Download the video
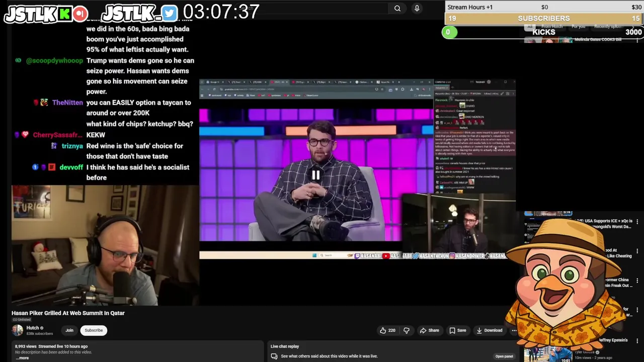Screen dimensions: 644x362 pos(489,330)
